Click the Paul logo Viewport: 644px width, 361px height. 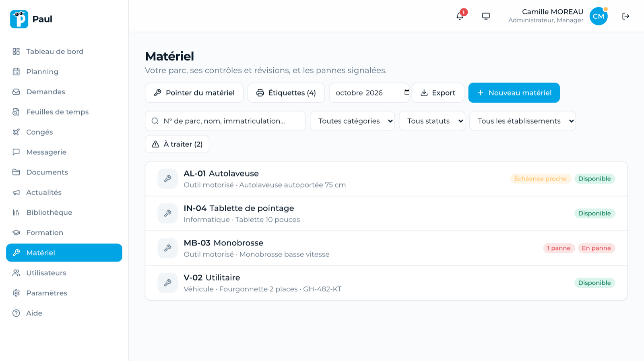pyautogui.click(x=19, y=19)
